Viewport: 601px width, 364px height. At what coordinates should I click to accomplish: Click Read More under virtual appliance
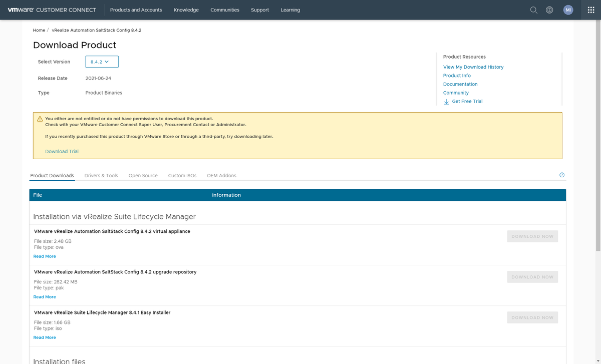pyautogui.click(x=45, y=256)
